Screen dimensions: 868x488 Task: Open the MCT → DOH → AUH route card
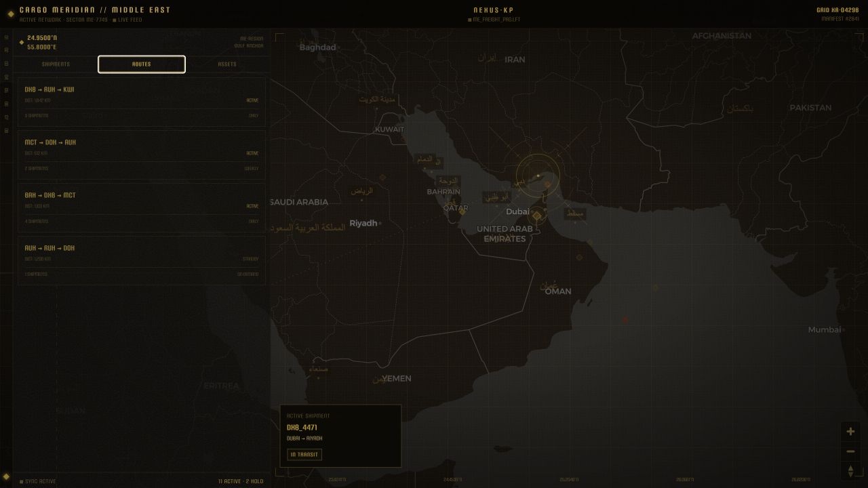tap(142, 155)
